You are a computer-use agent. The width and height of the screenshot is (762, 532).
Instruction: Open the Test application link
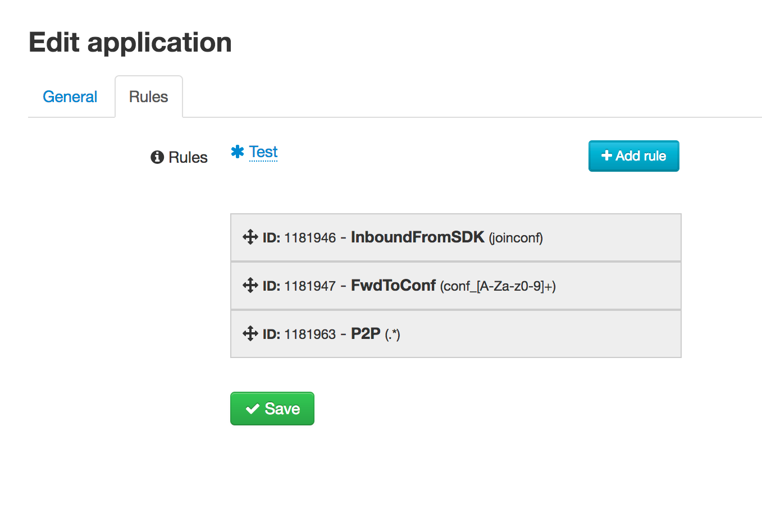(263, 152)
